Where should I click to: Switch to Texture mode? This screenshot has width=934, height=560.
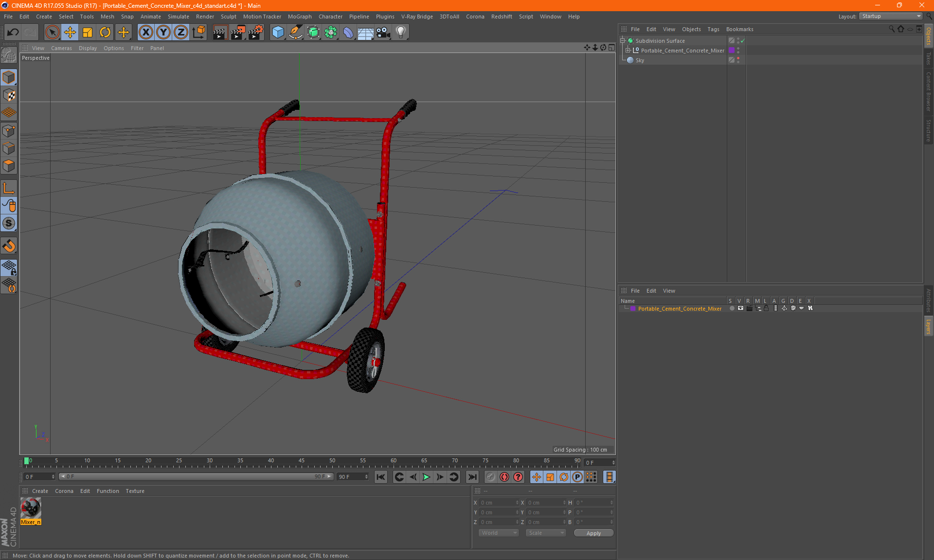tap(9, 95)
